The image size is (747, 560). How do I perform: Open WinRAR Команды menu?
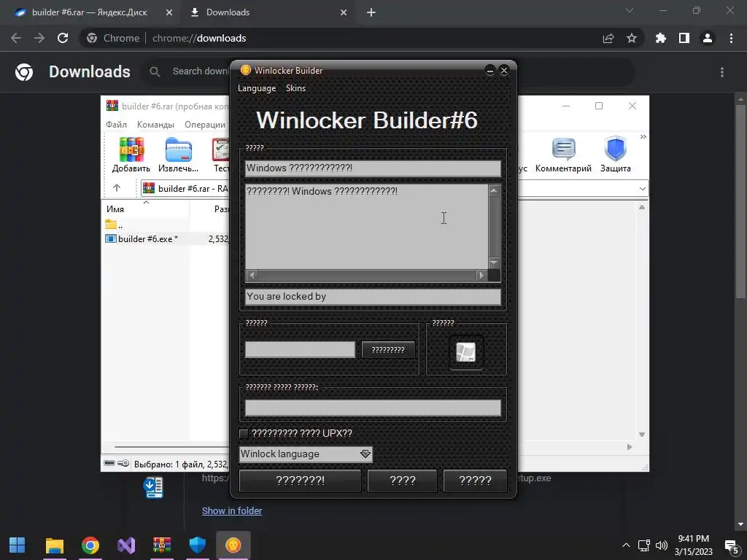[155, 125]
